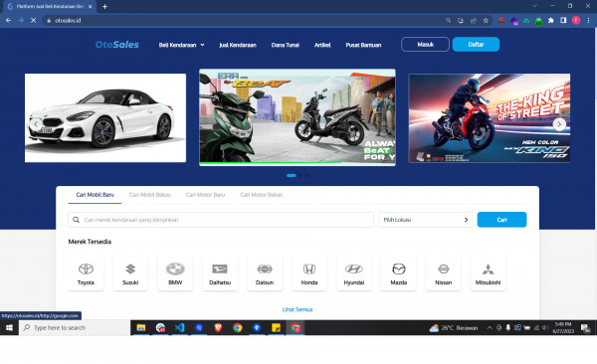Open Brave browser from the taskbar
Image resolution: width=597 pixels, height=364 pixels.
218,327
